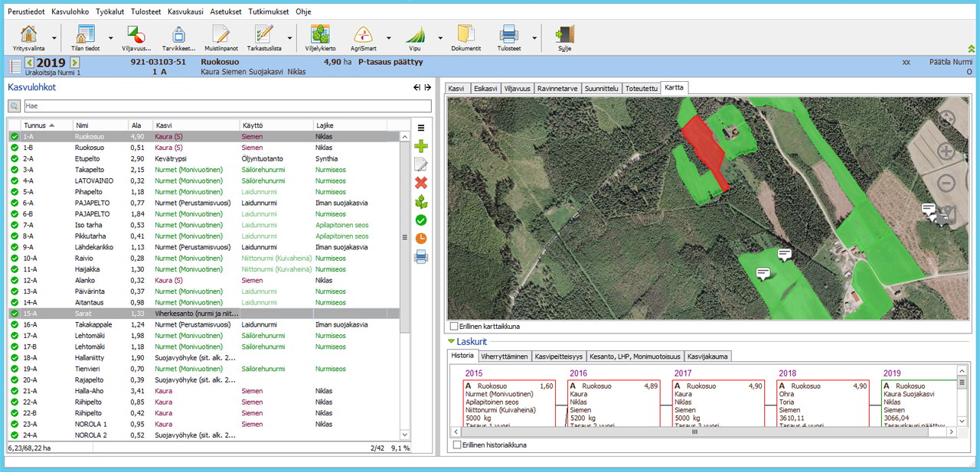Viewport: 980px width, 472px height.
Task: Collapse the Laskurit section
Action: pos(452,341)
